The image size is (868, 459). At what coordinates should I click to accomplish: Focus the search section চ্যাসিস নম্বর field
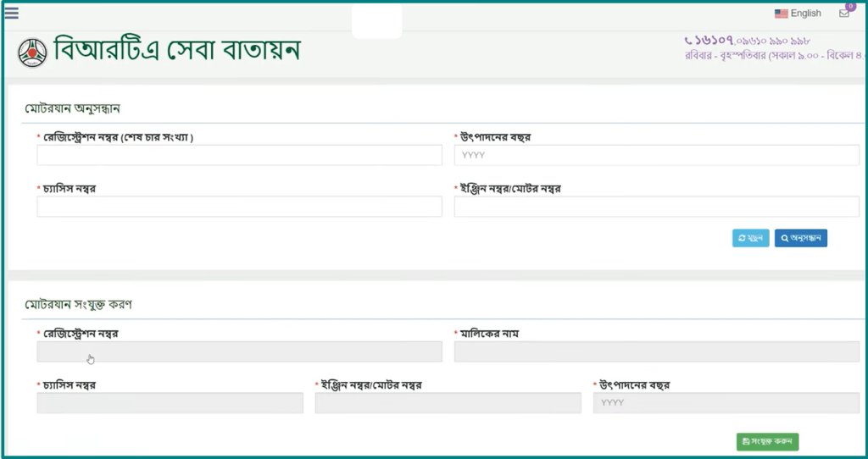coord(239,207)
